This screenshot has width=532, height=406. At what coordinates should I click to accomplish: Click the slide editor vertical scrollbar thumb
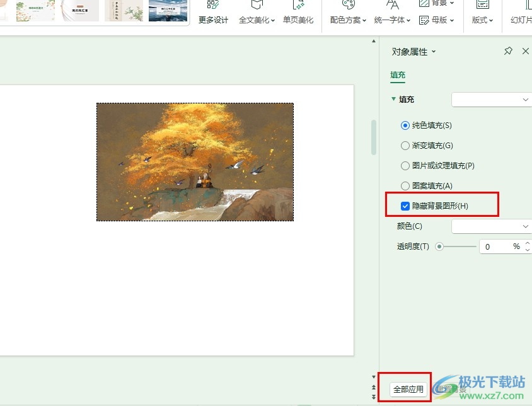[374, 137]
